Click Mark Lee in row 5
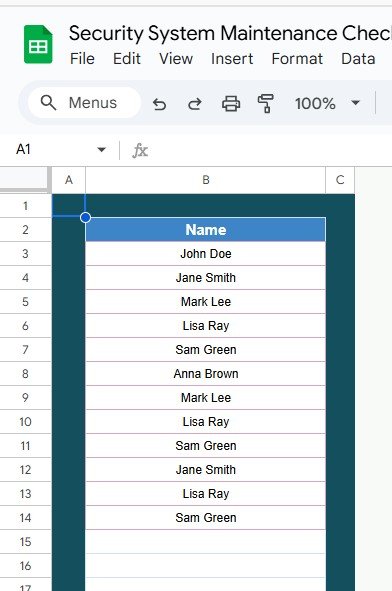The image size is (392, 591). tap(205, 302)
